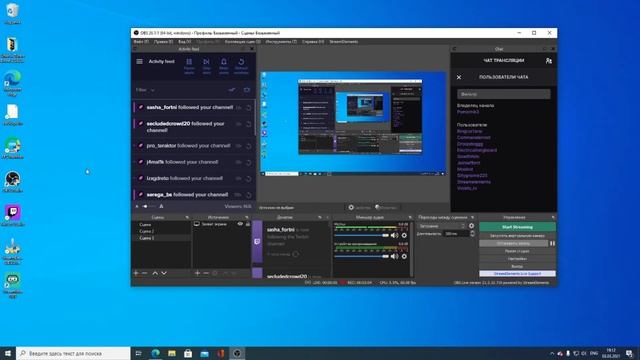Screen dimensions: 640x360
Task: Adjust second audio channel volume slider
Action: pyautogui.click(x=361, y=256)
